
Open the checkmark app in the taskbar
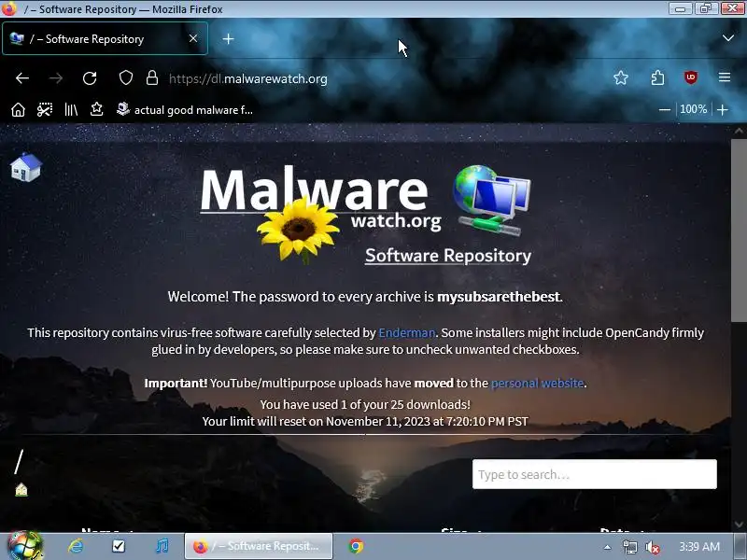coord(119,546)
